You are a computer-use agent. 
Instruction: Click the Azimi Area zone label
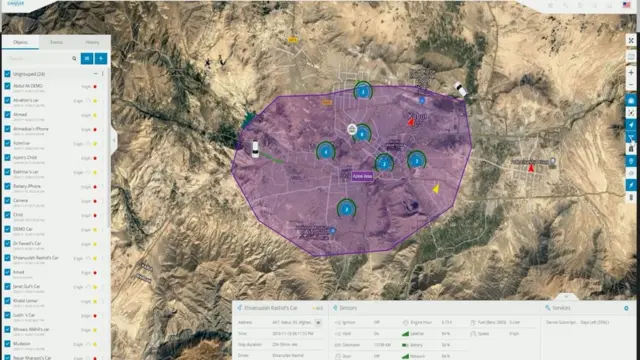pos(362,176)
